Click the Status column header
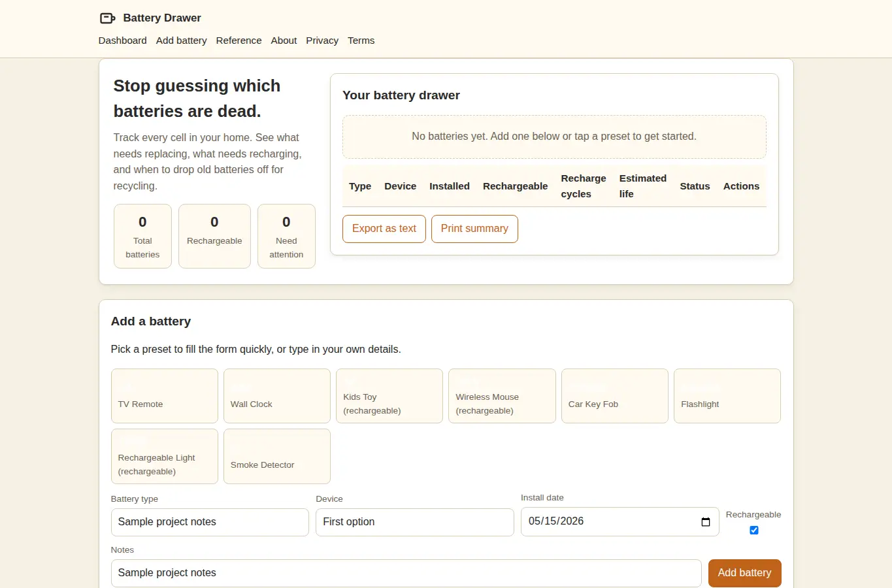Image resolution: width=892 pixels, height=588 pixels. pyautogui.click(x=695, y=186)
